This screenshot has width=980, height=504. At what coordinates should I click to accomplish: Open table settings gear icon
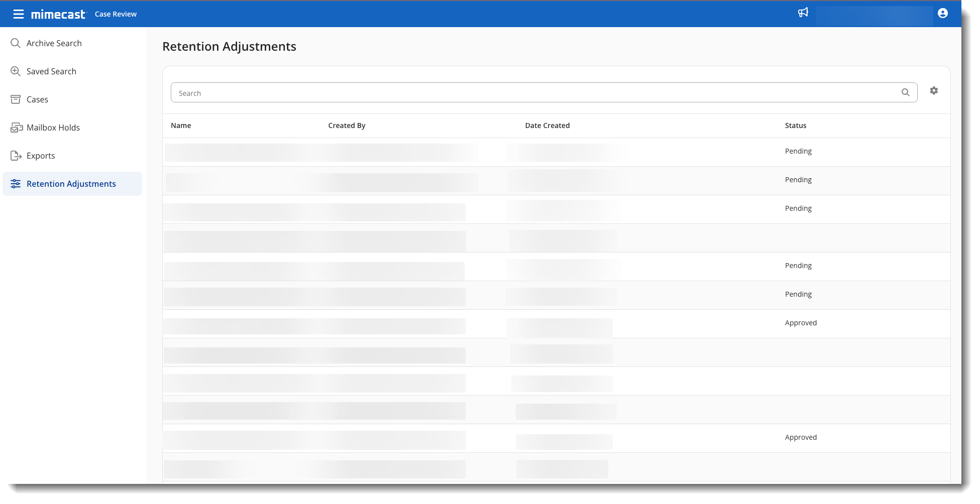[x=933, y=91]
